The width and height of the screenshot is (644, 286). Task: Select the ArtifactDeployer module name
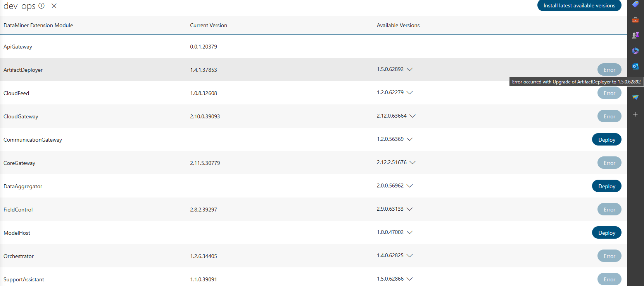(x=23, y=70)
